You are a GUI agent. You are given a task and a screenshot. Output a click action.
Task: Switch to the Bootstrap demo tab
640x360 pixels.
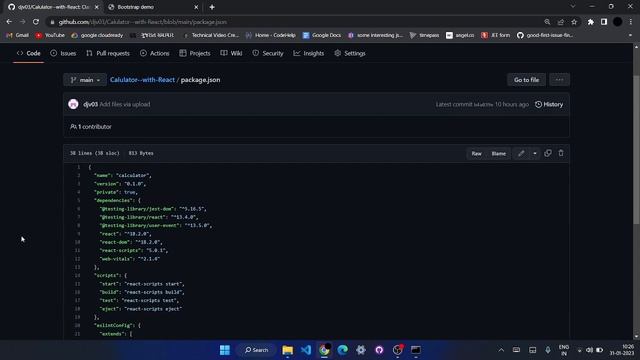click(x=153, y=7)
